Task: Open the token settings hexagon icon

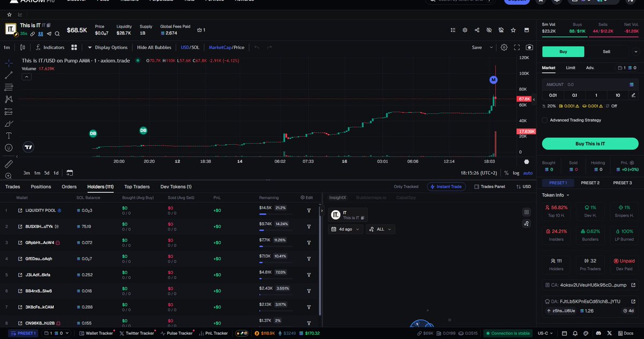Action: point(465,30)
